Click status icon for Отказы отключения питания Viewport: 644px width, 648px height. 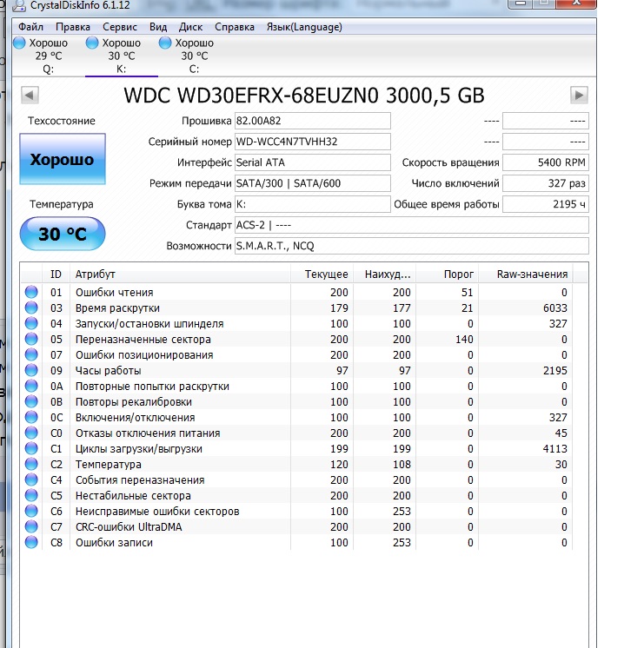[x=31, y=433]
